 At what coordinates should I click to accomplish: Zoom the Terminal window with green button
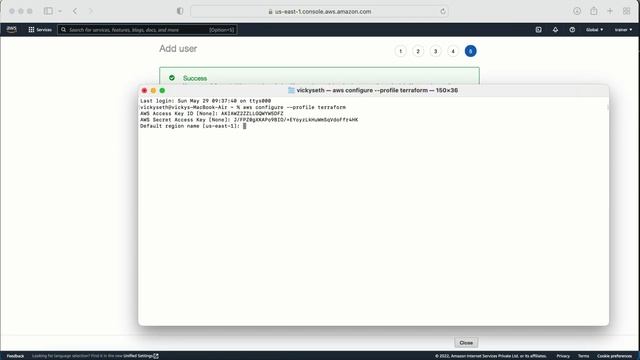coord(162,91)
